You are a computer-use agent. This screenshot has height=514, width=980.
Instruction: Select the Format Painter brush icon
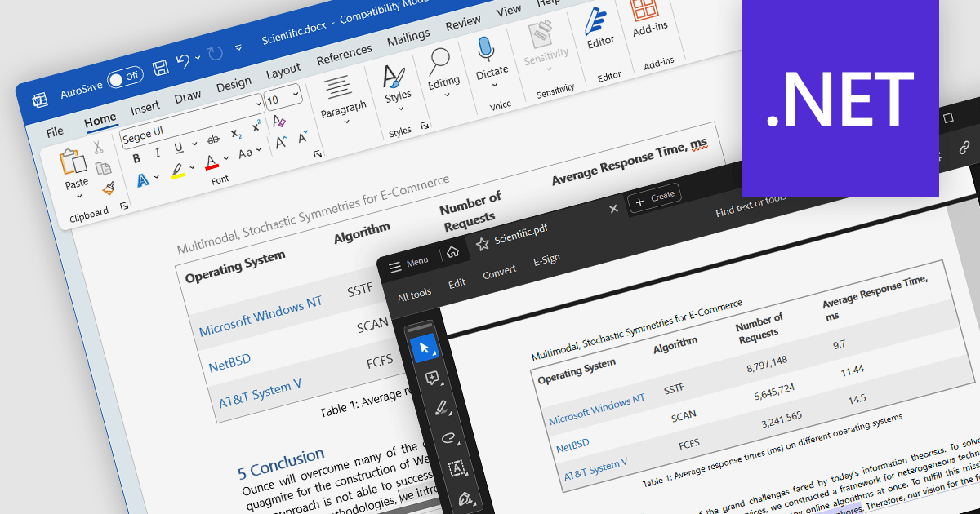[x=109, y=188]
